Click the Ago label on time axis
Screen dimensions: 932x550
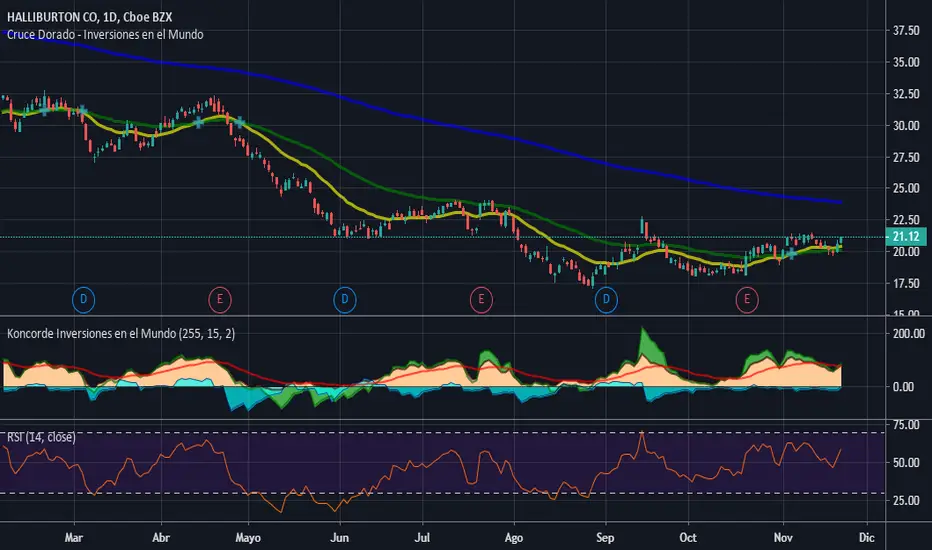(x=514, y=538)
